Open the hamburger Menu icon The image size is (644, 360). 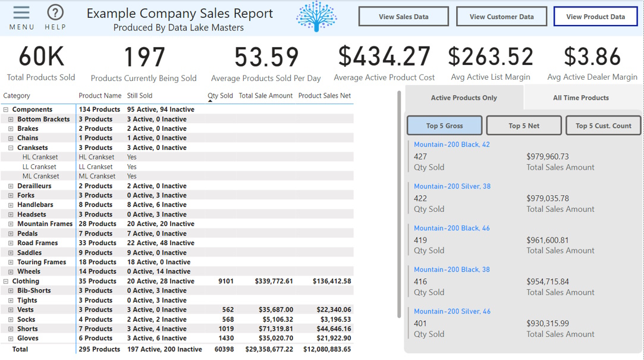[21, 13]
